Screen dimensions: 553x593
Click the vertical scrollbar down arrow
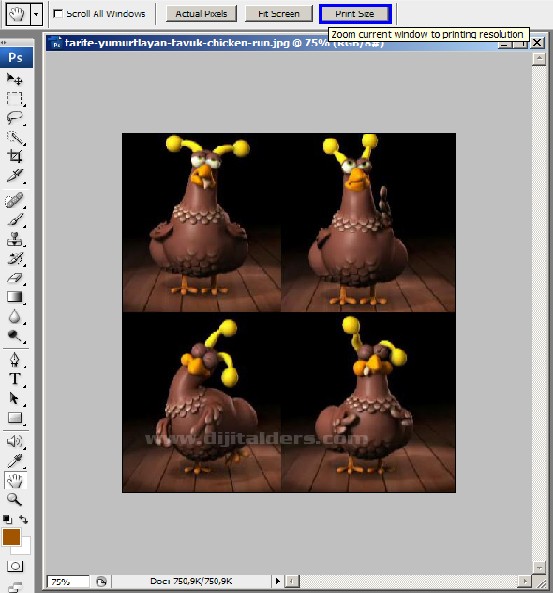click(539, 567)
